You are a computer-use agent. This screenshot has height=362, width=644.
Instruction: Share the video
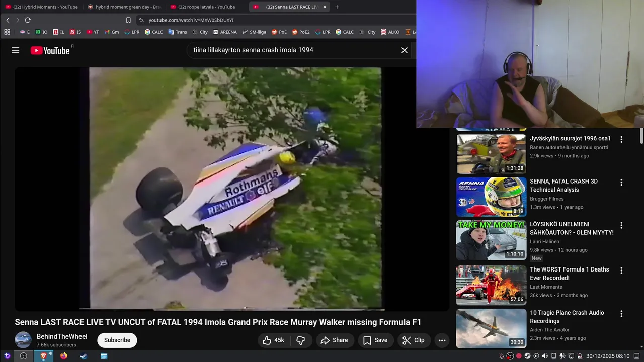335,340
